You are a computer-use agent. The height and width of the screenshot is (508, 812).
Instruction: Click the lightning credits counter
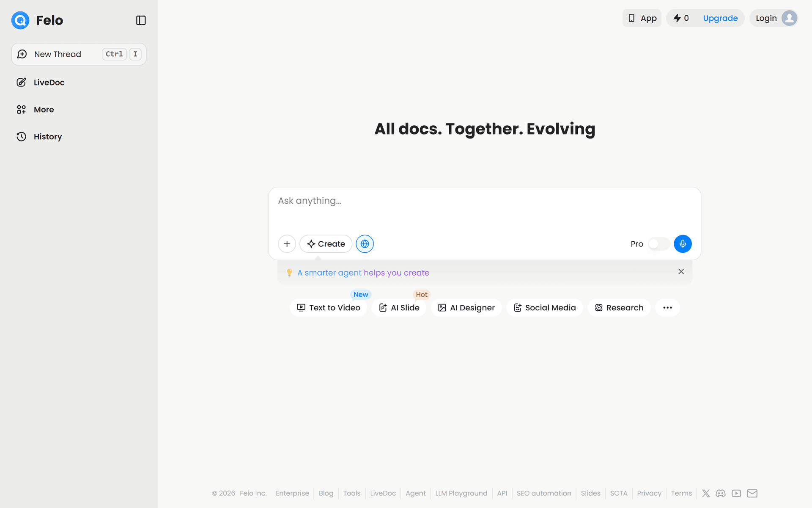coord(681,18)
